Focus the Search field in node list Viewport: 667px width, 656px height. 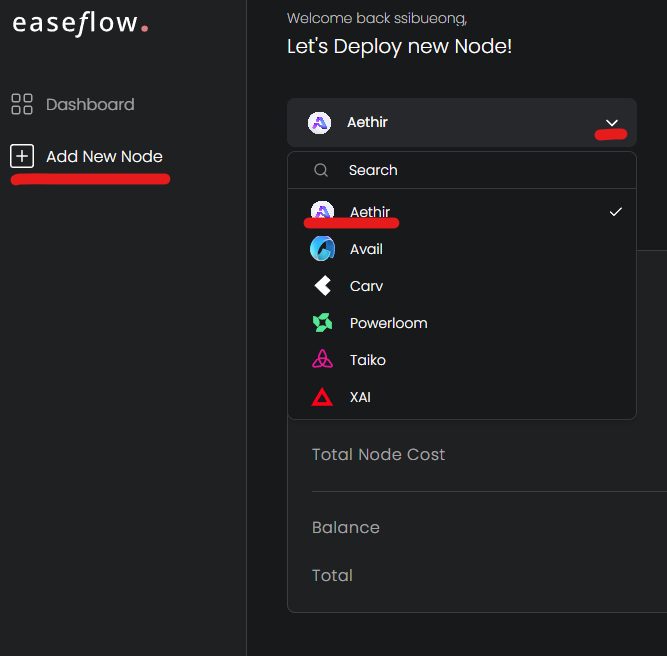point(462,170)
